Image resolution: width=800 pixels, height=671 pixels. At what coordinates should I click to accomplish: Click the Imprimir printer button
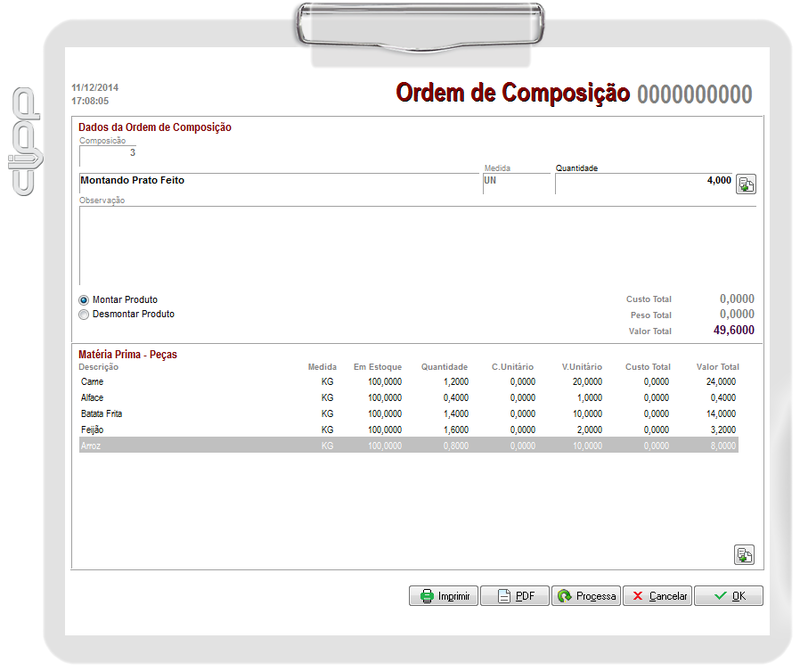pyautogui.click(x=444, y=596)
